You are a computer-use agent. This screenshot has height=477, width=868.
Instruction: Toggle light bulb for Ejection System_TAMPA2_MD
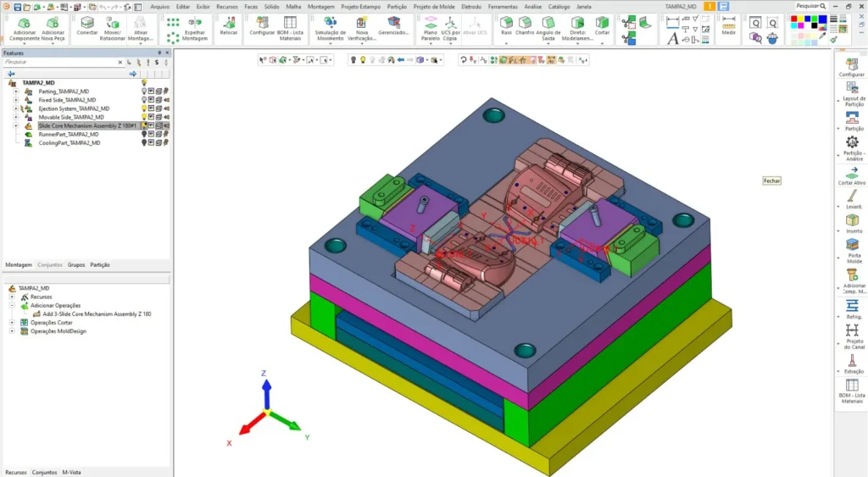pos(144,108)
